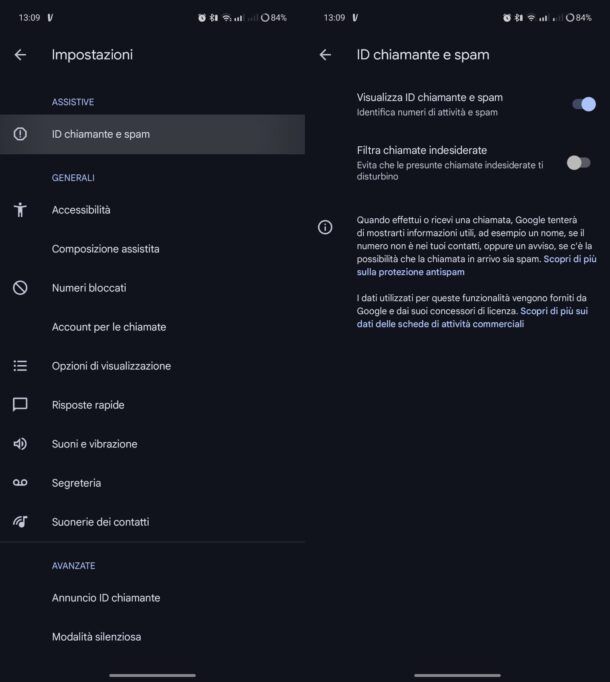The height and width of the screenshot is (682, 610).
Task: Tap the Segreteria voicemail icon
Action: point(20,482)
